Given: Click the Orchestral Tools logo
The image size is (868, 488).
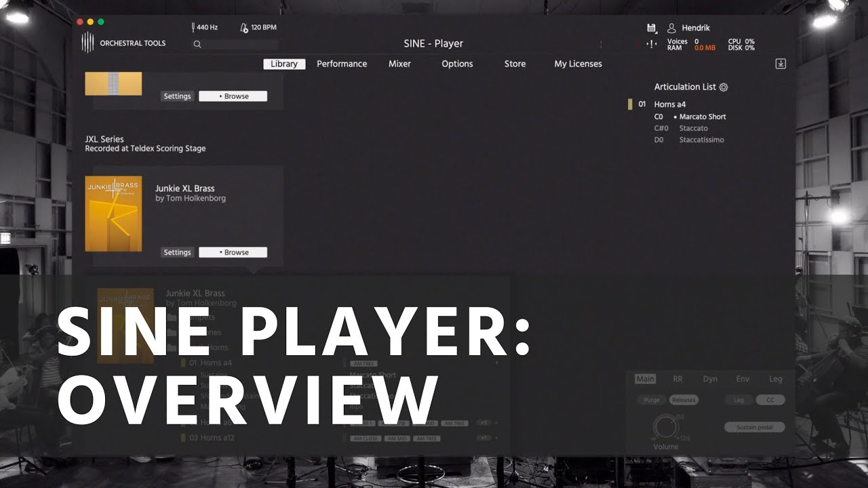Looking at the screenshot, I should (x=123, y=43).
